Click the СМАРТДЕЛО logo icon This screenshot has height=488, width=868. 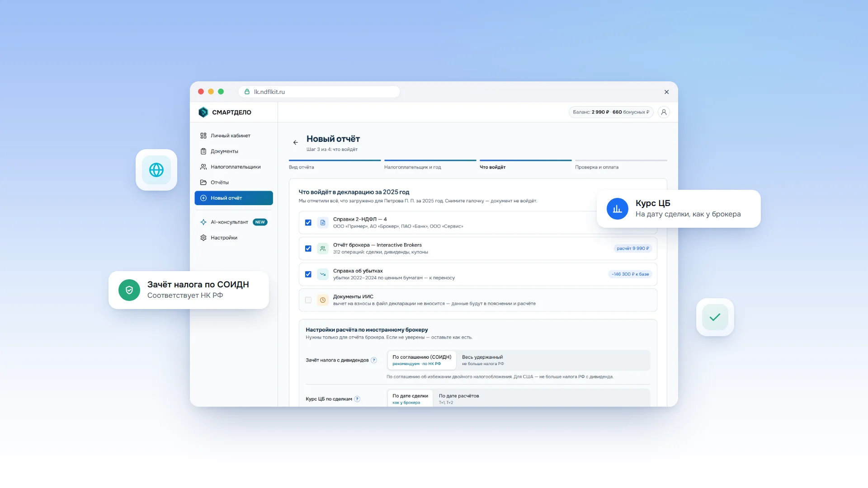click(x=203, y=112)
